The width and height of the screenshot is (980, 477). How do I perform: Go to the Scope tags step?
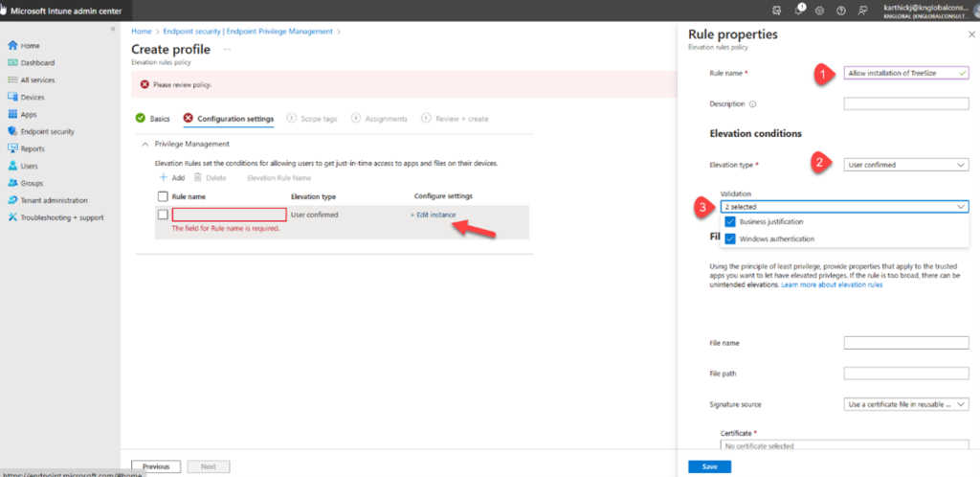click(x=312, y=119)
